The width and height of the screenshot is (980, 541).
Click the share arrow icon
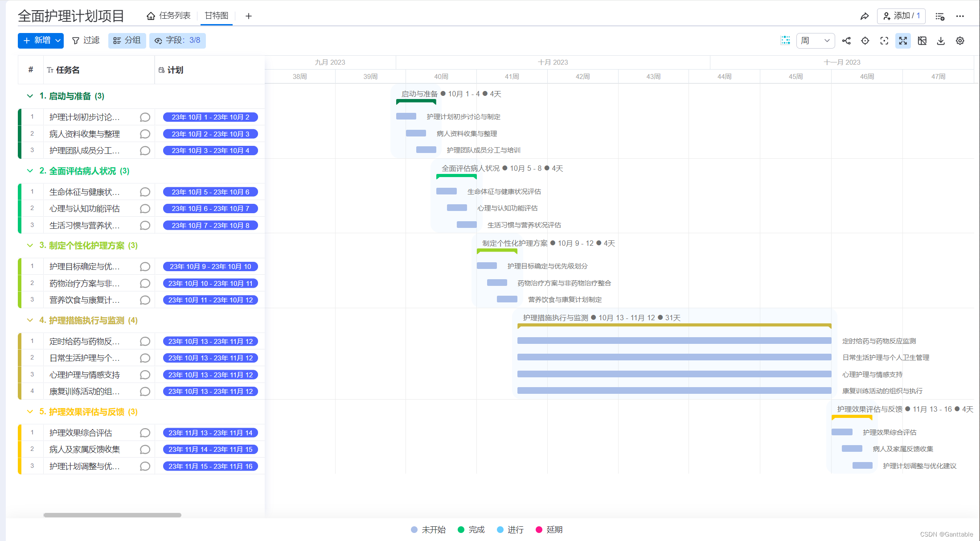(864, 17)
